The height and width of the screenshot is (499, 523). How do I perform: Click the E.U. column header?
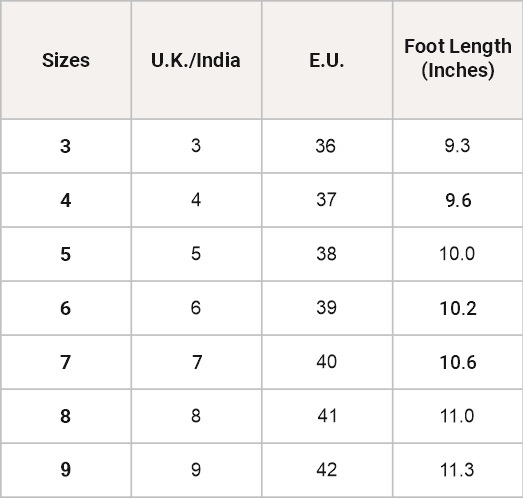[x=327, y=60]
